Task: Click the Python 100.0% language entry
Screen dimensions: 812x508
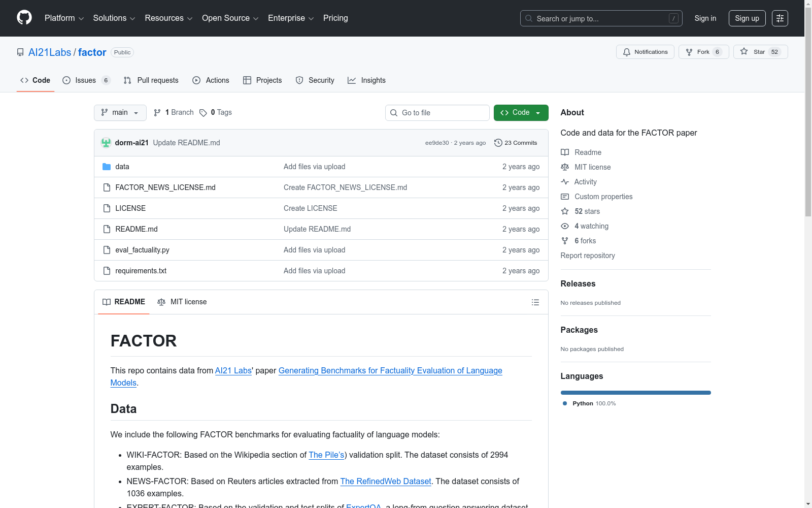Action: coord(589,403)
